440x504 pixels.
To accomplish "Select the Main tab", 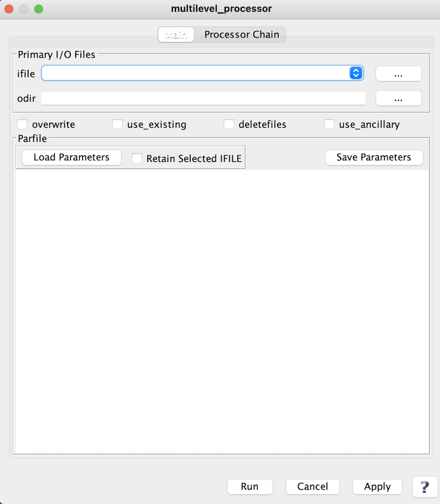I will pos(176,35).
